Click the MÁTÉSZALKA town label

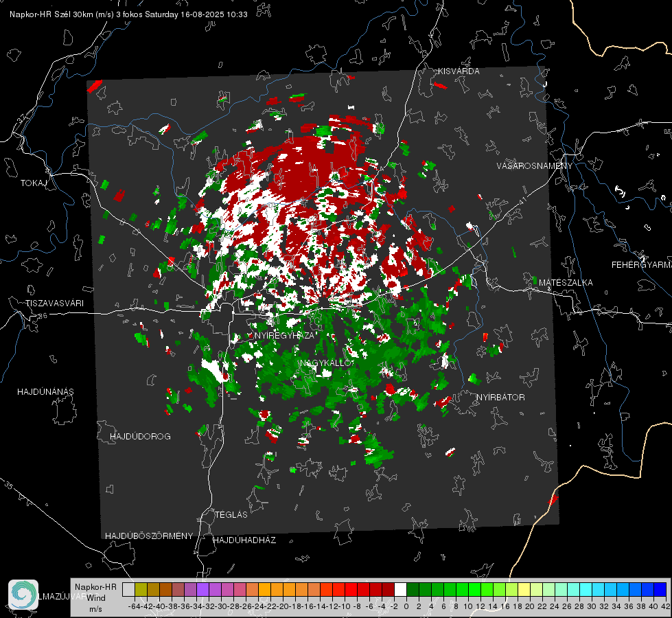(x=566, y=283)
